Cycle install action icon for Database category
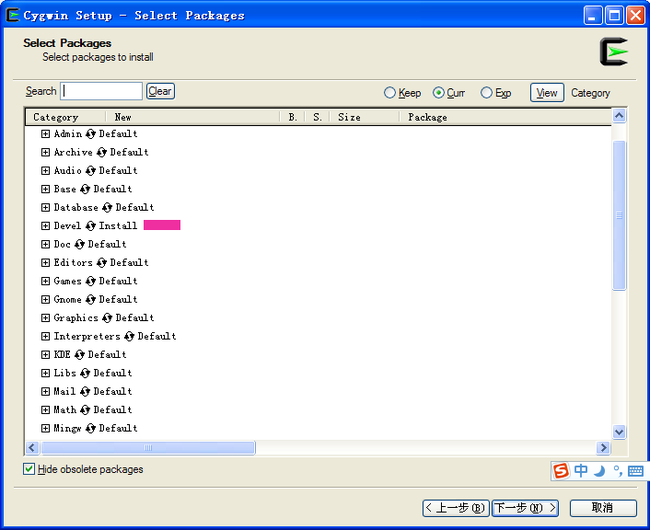 (107, 208)
